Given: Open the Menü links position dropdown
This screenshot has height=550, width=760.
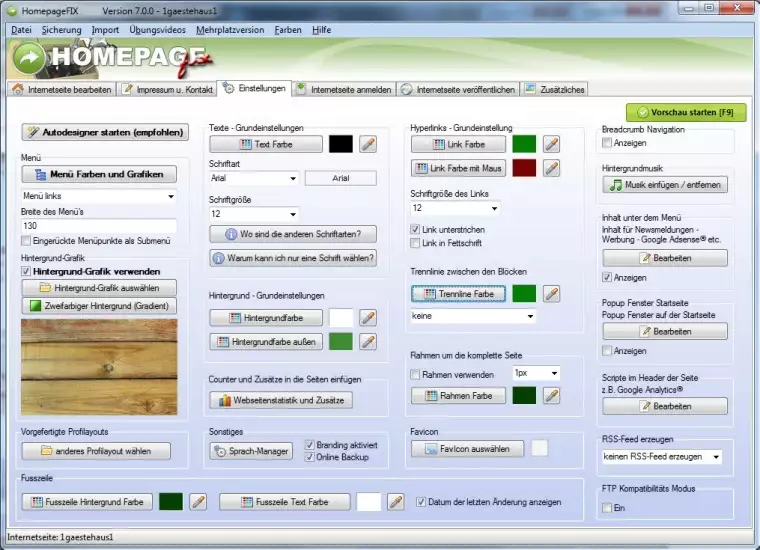Looking at the screenshot, I should (x=99, y=196).
